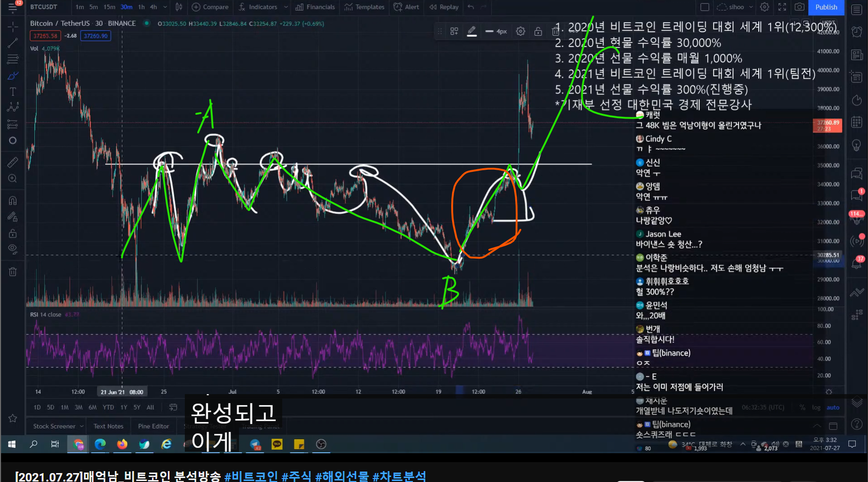This screenshot has width=868, height=482.
Task: Open chart settings gear in top bar
Action: (765, 7)
